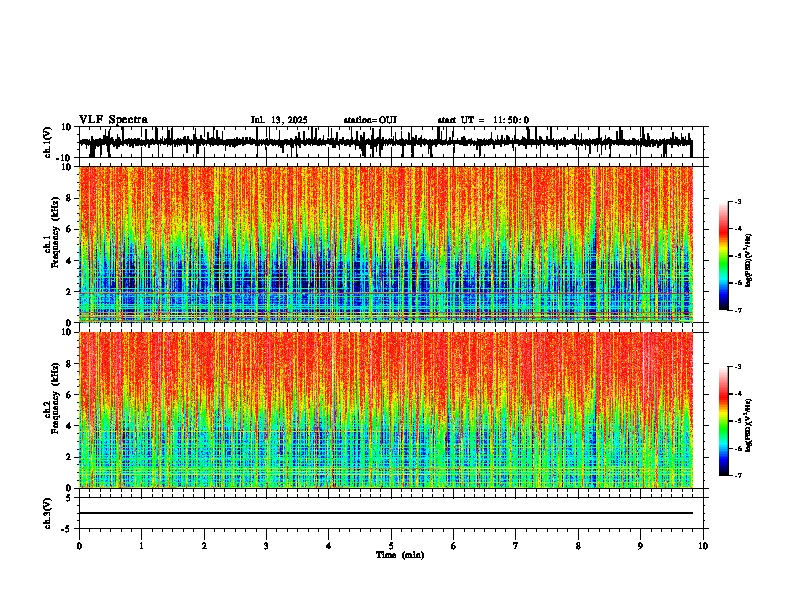Click the ch.1 (V) waveform panel
Screen dimensions: 792x612
393,142
